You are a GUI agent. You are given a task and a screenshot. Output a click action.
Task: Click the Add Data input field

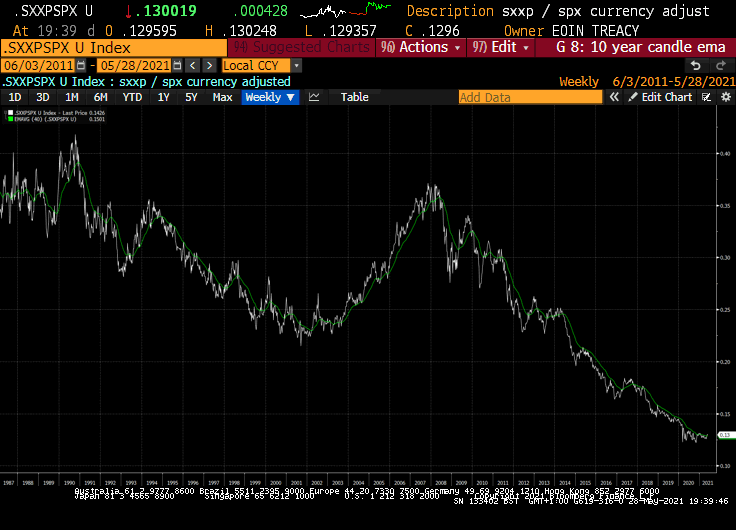(530, 97)
